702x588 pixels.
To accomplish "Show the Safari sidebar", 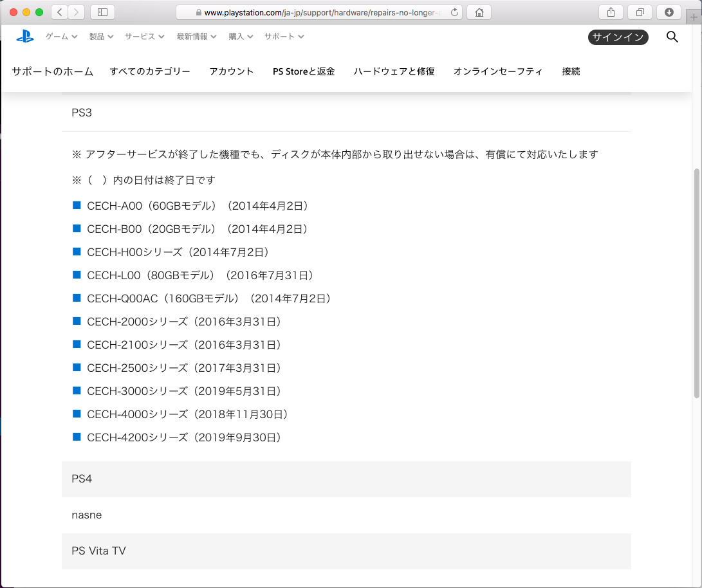I will [102, 12].
